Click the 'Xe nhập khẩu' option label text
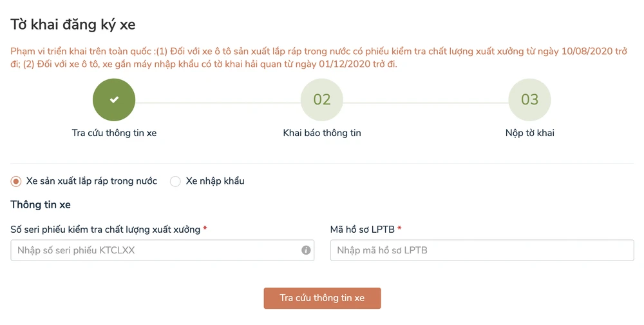Viewport: 644px width, 325px height. click(215, 181)
